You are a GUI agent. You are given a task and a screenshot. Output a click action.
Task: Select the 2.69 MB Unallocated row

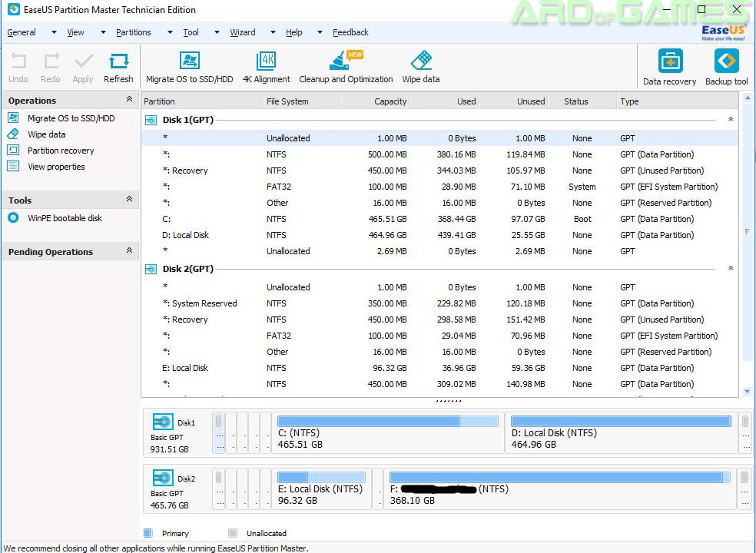coord(439,251)
